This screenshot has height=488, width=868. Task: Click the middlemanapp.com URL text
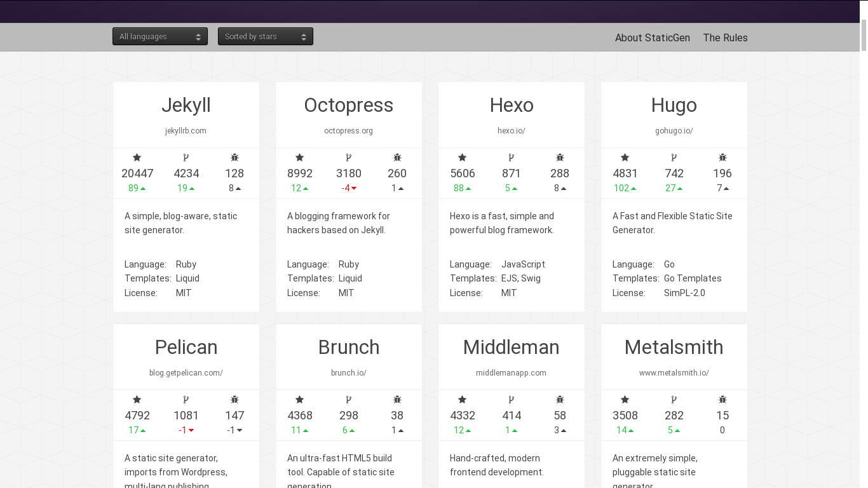point(512,373)
